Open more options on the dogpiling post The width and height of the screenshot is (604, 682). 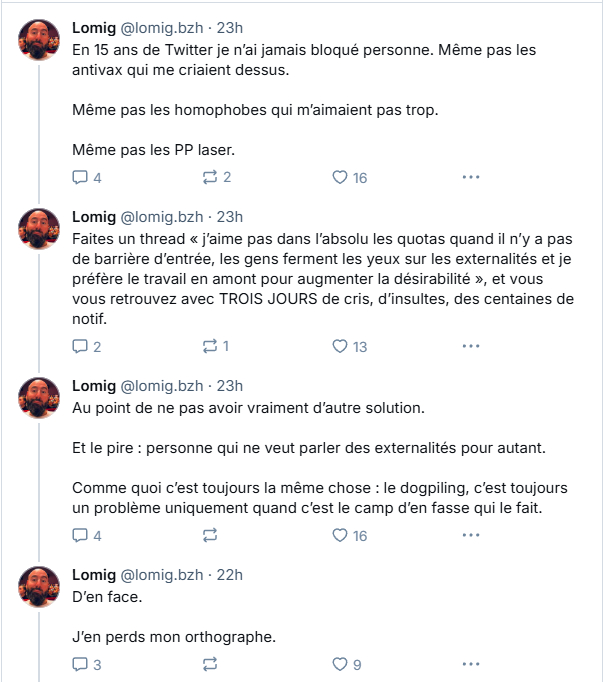470,535
